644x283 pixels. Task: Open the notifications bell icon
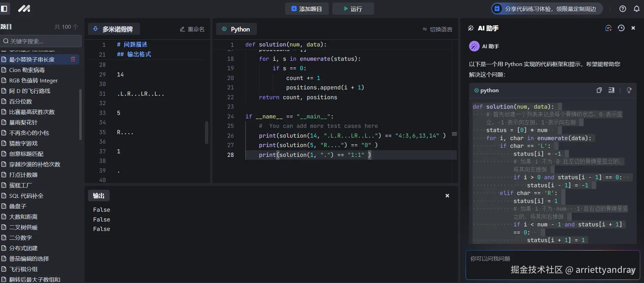pyautogui.click(x=637, y=9)
